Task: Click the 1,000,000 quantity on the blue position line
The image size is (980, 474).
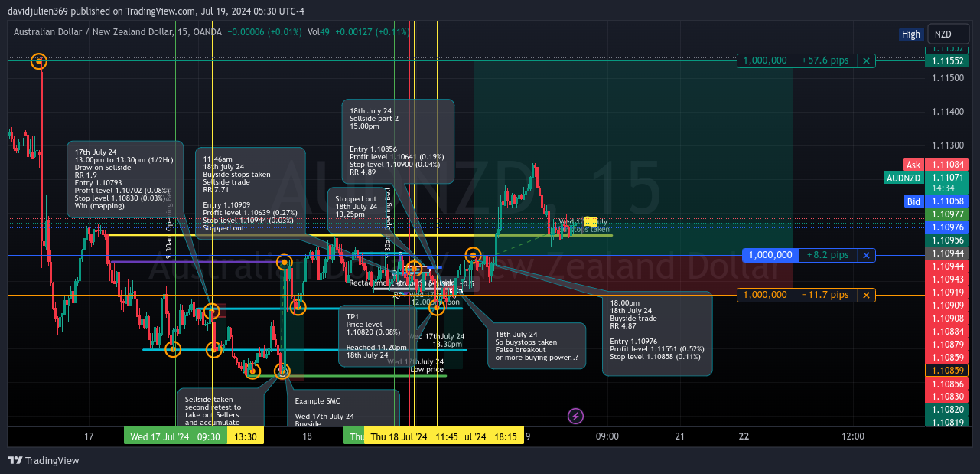Action: pyautogui.click(x=770, y=255)
